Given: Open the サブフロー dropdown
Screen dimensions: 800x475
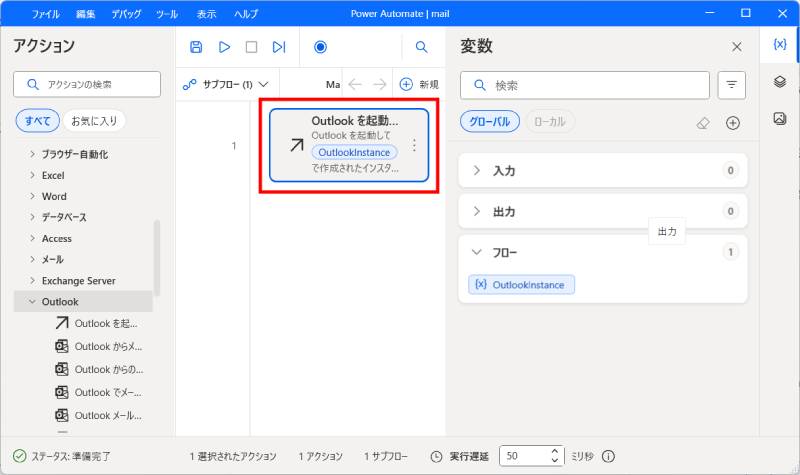Looking at the screenshot, I should [x=226, y=84].
